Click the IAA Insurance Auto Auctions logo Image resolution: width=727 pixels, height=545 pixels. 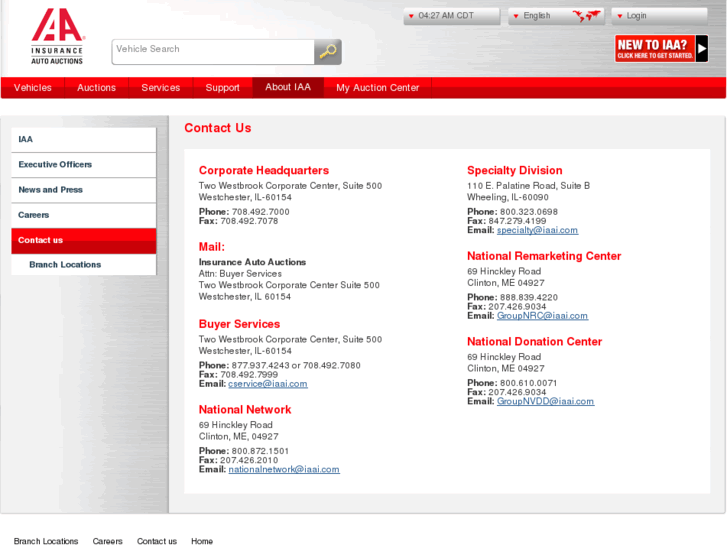pyautogui.click(x=57, y=36)
